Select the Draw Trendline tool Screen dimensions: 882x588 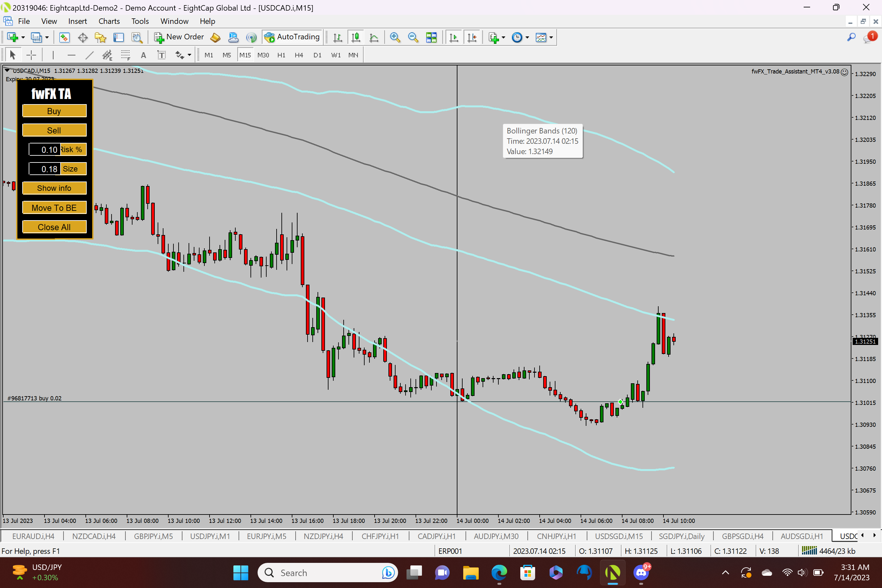[x=89, y=55]
